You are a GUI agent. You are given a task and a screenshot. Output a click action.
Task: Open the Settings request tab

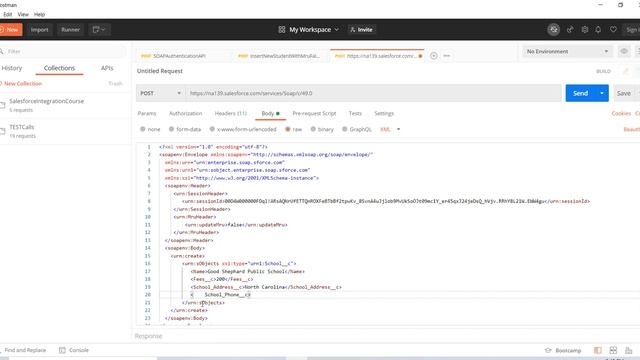pyautogui.click(x=384, y=113)
